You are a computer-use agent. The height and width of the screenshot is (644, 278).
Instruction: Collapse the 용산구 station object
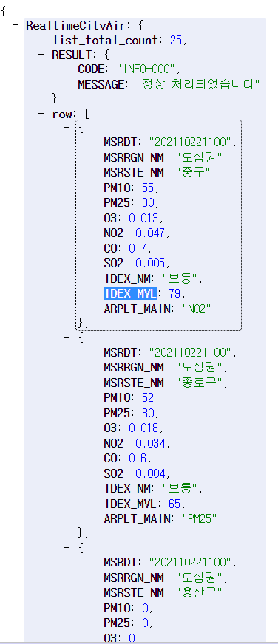[67, 548]
